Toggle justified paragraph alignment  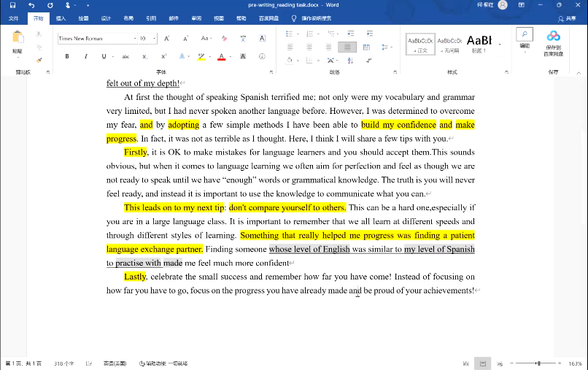tap(347, 47)
